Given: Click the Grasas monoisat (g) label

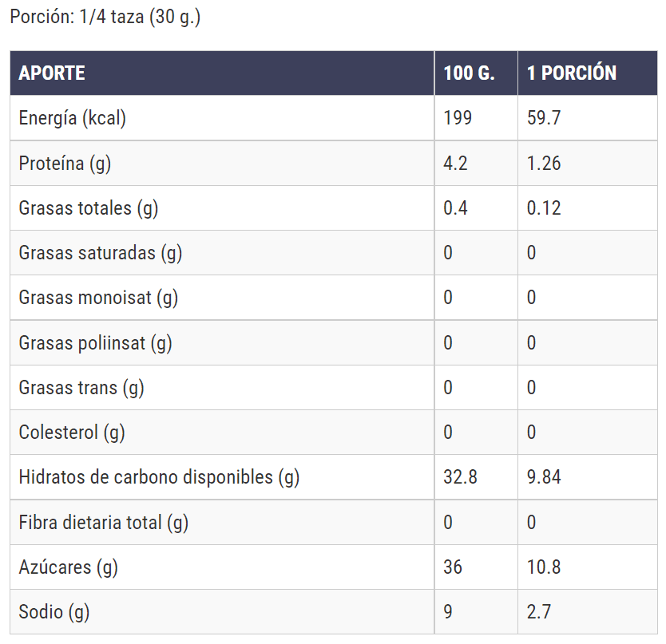Looking at the screenshot, I should (x=98, y=298).
